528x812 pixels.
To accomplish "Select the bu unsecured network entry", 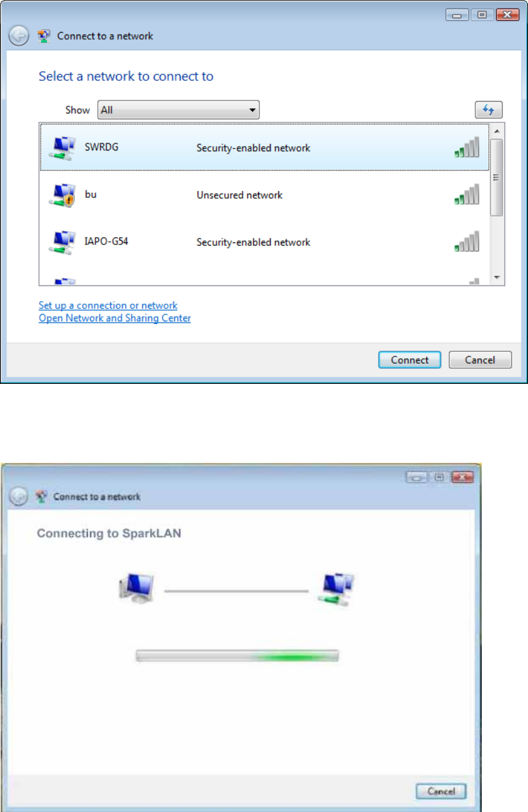I will (x=265, y=195).
